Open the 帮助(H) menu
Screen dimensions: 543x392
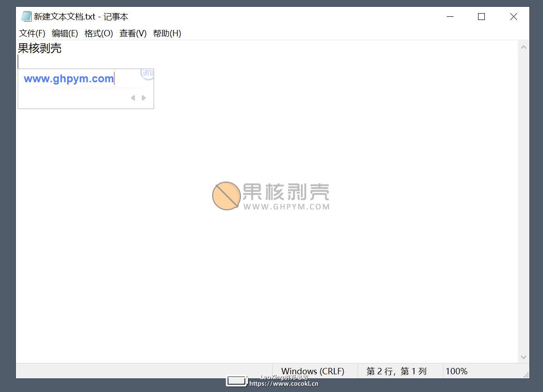pyautogui.click(x=167, y=34)
